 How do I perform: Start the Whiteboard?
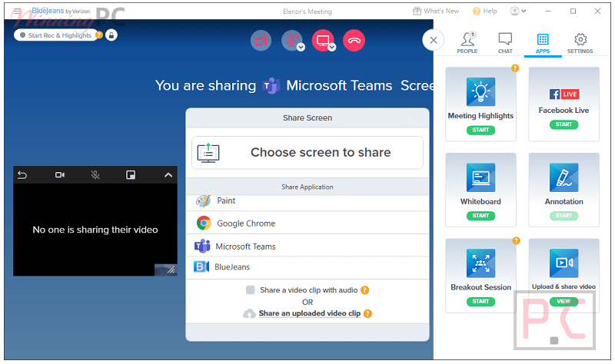click(481, 216)
